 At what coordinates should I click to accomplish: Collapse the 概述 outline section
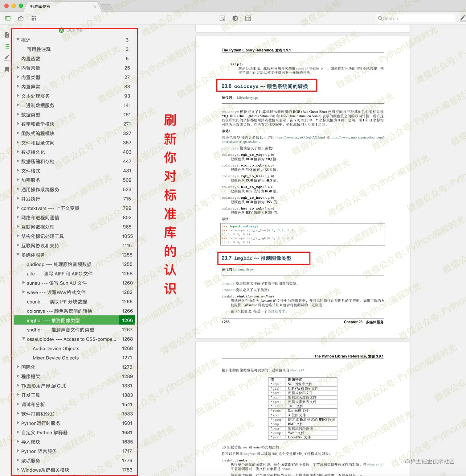(18, 39)
